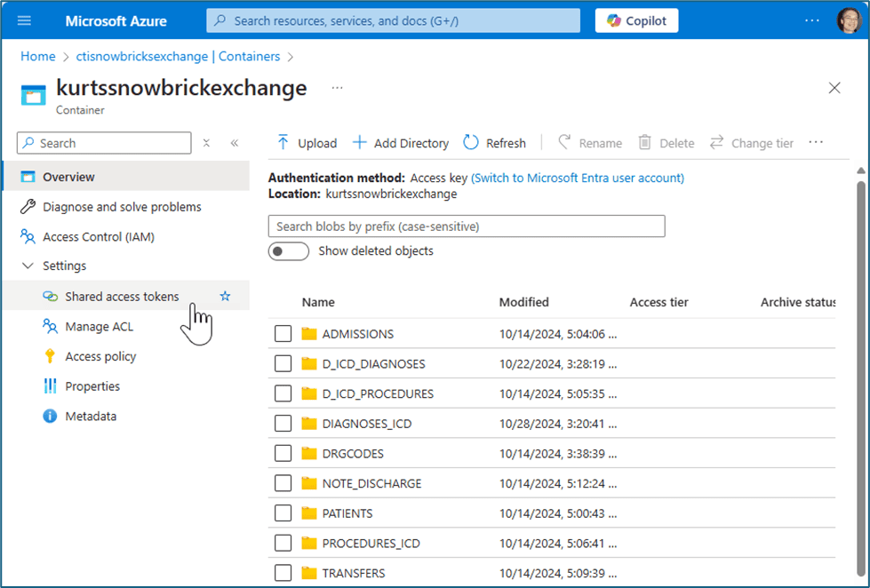Collapse the sidebar with double chevron

tap(235, 143)
